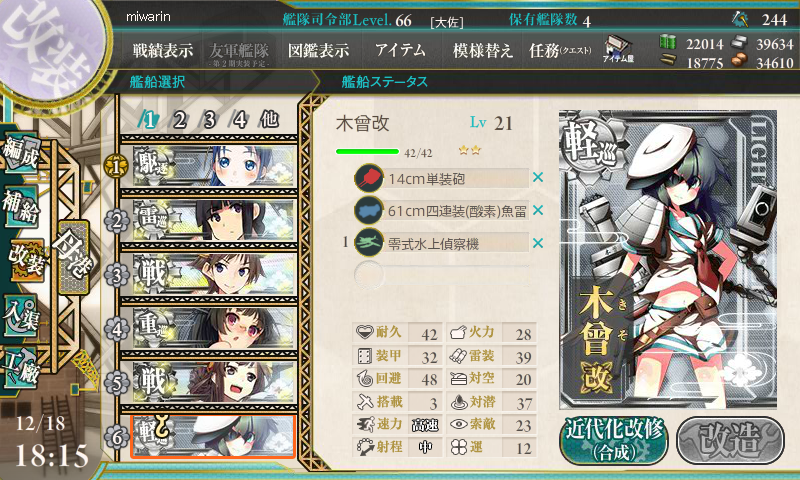Image resolution: width=800 pixels, height=480 pixels.
Task: Click the 14cm単装砲 red cannon icon
Action: tap(369, 178)
